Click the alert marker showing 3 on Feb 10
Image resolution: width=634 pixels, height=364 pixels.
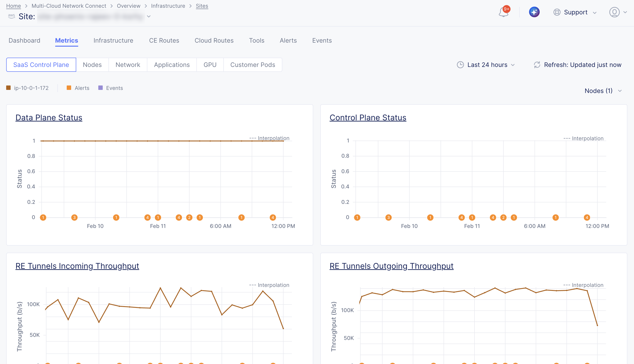pyautogui.click(x=74, y=217)
